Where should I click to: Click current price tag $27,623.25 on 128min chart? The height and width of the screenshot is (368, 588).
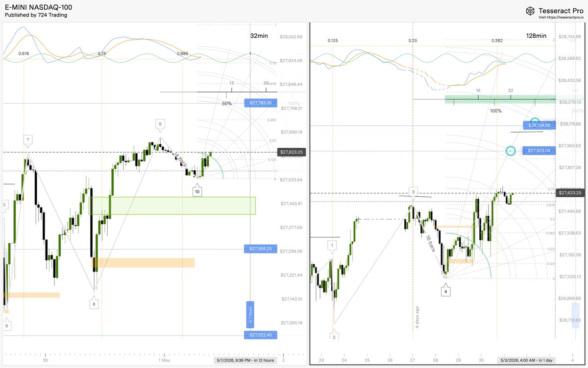(x=571, y=193)
